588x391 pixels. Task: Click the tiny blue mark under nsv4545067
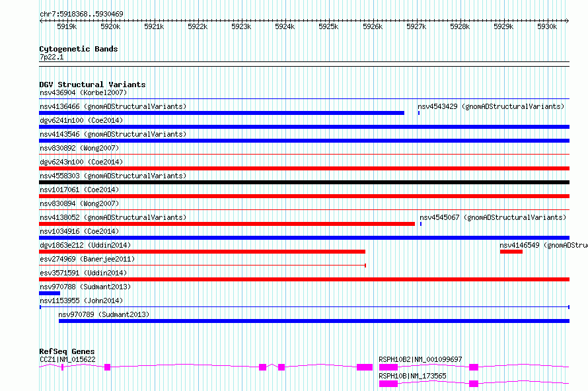[421, 224]
